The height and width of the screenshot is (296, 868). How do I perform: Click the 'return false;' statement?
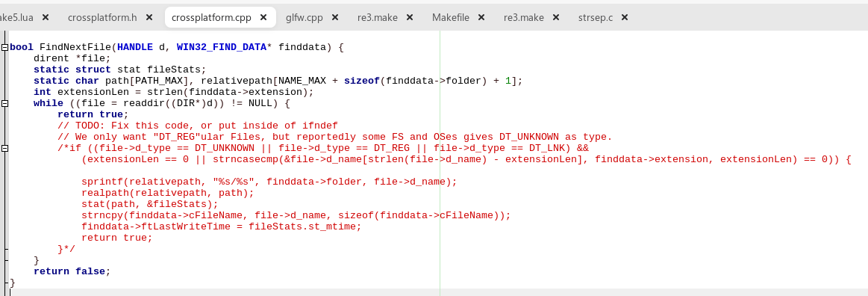click(72, 271)
